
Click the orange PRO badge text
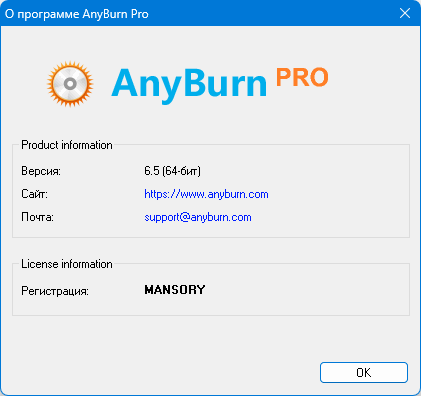[x=302, y=77]
